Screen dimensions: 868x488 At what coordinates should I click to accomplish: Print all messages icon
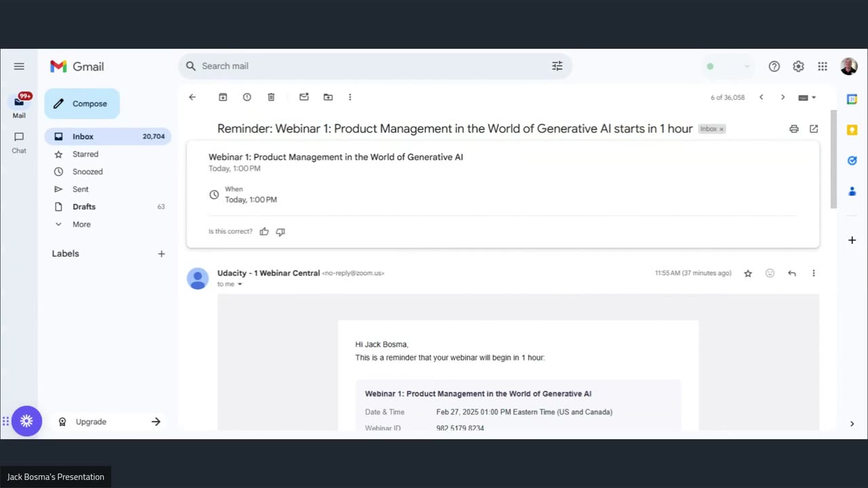(794, 129)
